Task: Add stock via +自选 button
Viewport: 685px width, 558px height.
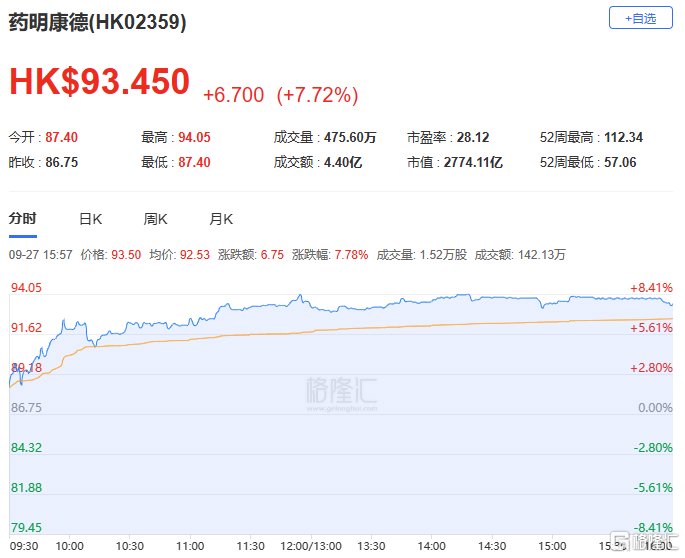Action: click(x=640, y=18)
